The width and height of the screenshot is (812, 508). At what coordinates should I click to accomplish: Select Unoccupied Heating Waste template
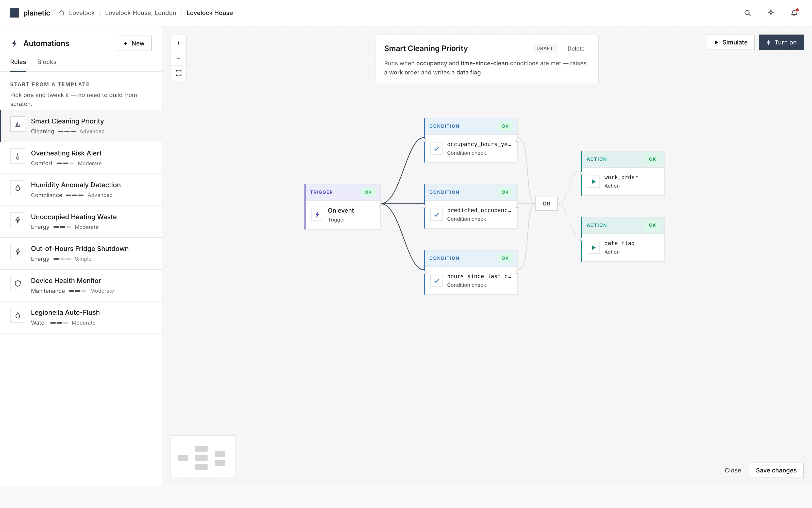coord(81,222)
